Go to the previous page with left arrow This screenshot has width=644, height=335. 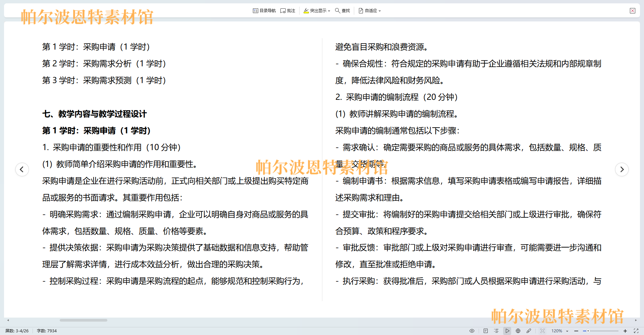(22, 170)
